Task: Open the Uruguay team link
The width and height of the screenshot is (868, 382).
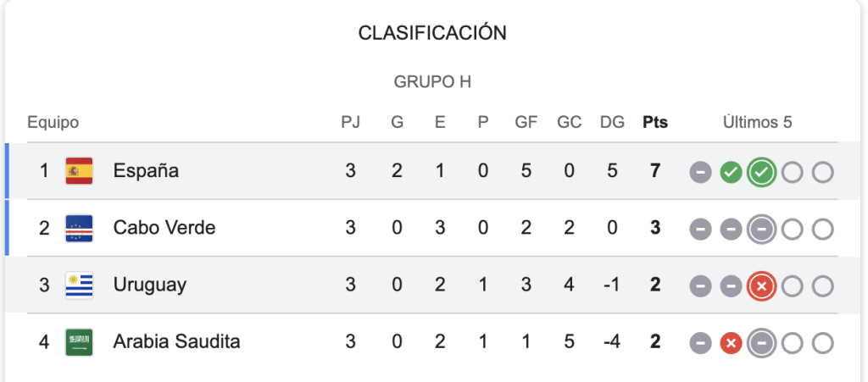Action: coord(150,285)
